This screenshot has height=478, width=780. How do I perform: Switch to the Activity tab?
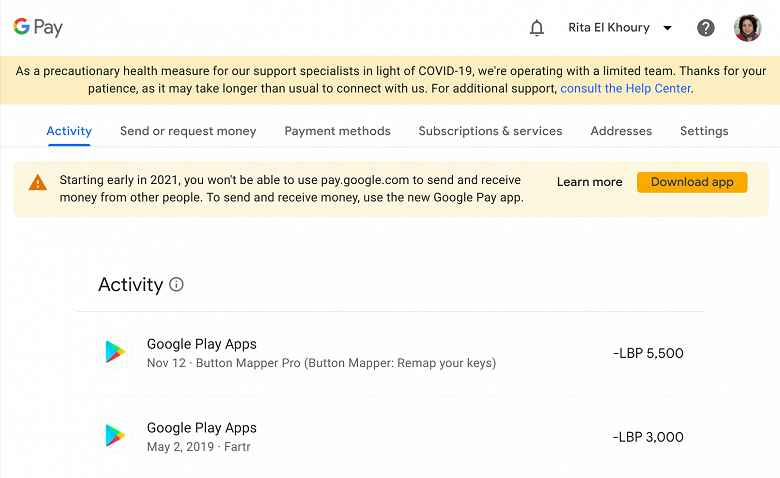click(69, 131)
